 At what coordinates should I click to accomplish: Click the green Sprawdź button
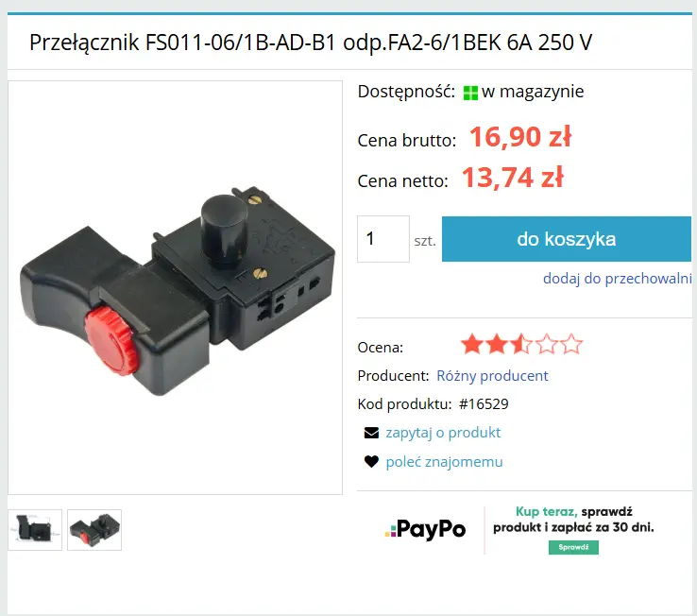(x=573, y=547)
